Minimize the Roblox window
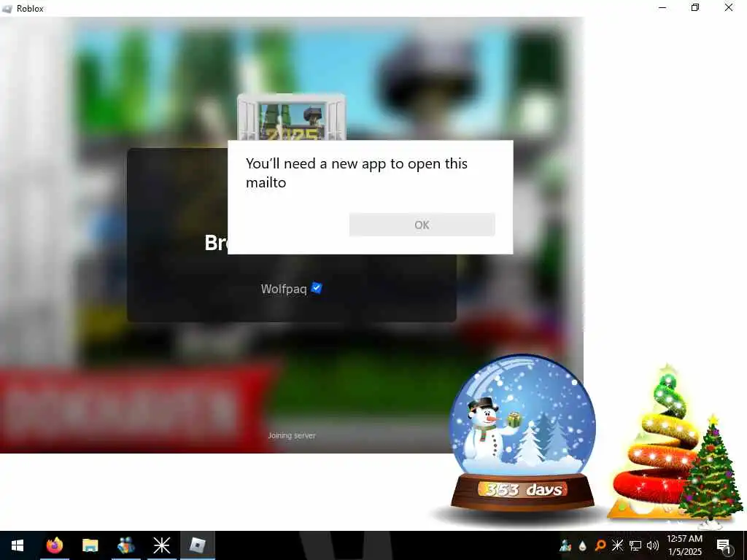747x560 pixels. tap(662, 7)
